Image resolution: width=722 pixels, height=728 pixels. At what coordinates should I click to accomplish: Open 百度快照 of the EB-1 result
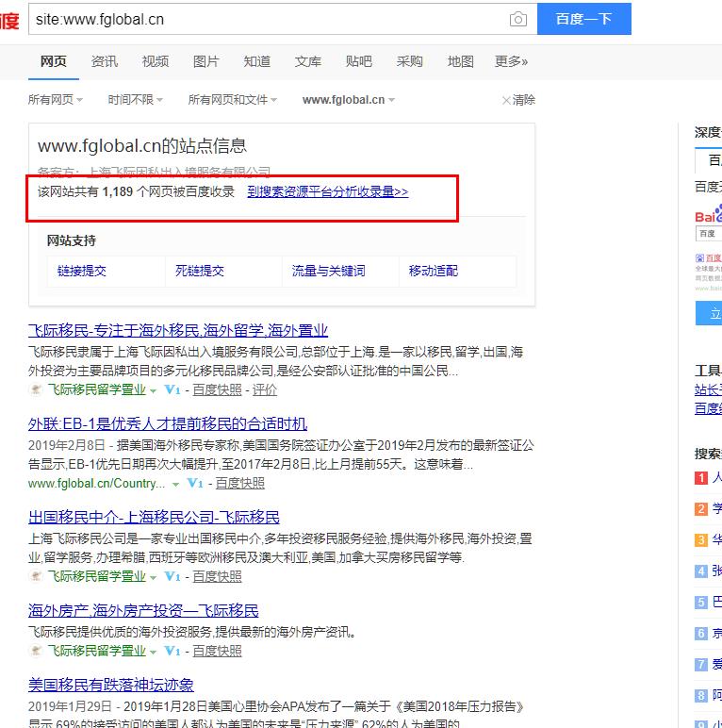[x=240, y=484]
